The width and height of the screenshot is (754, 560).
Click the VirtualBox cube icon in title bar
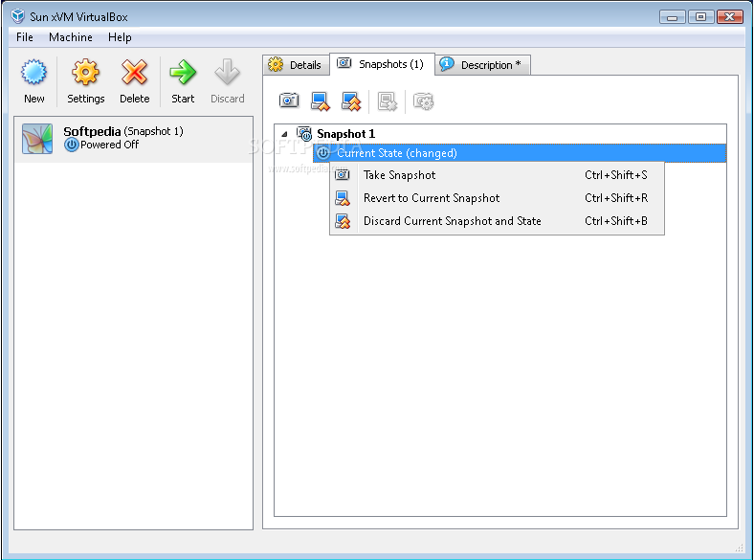[18, 16]
